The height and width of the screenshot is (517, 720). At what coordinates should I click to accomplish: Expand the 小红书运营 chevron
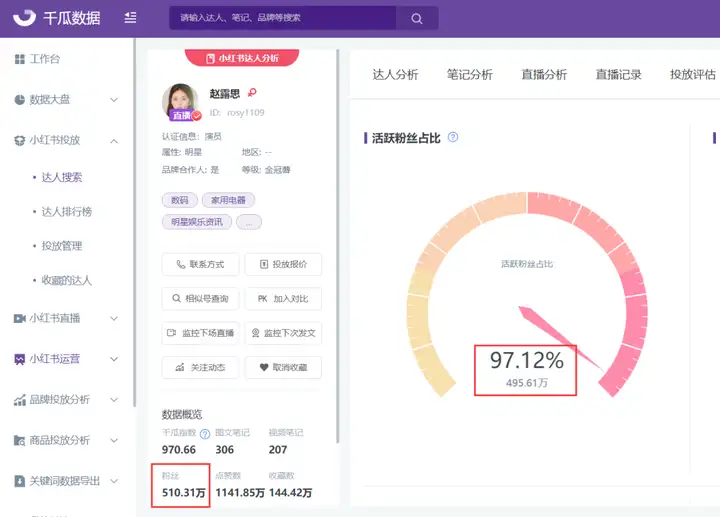coord(114,359)
